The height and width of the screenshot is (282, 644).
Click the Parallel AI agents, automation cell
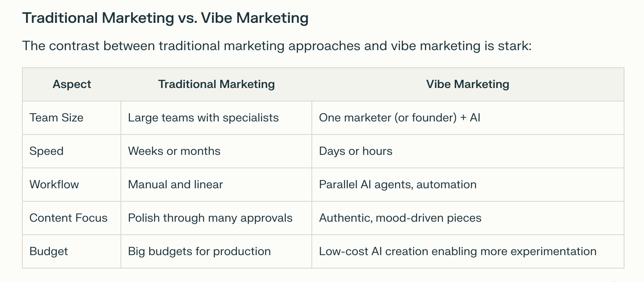pyautogui.click(x=468, y=185)
